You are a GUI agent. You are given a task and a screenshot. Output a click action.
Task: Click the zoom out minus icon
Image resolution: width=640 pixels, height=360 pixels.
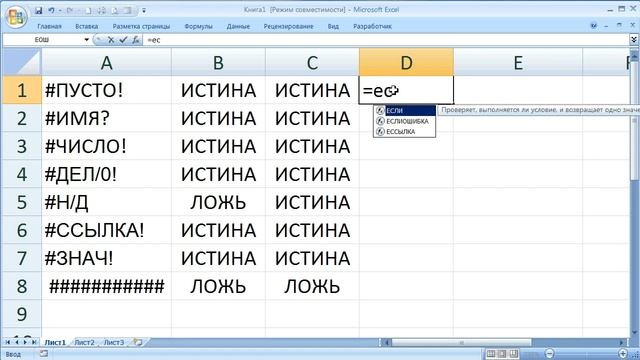coord(549,353)
